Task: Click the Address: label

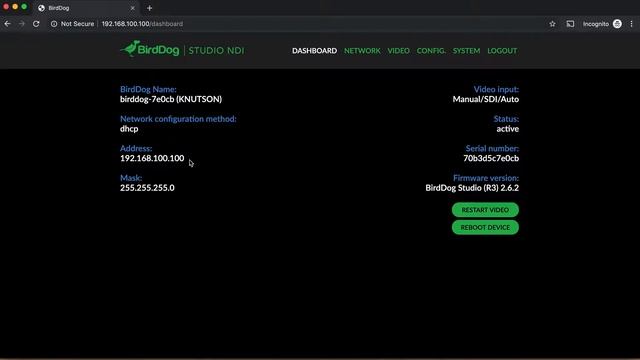Action: pos(136,149)
